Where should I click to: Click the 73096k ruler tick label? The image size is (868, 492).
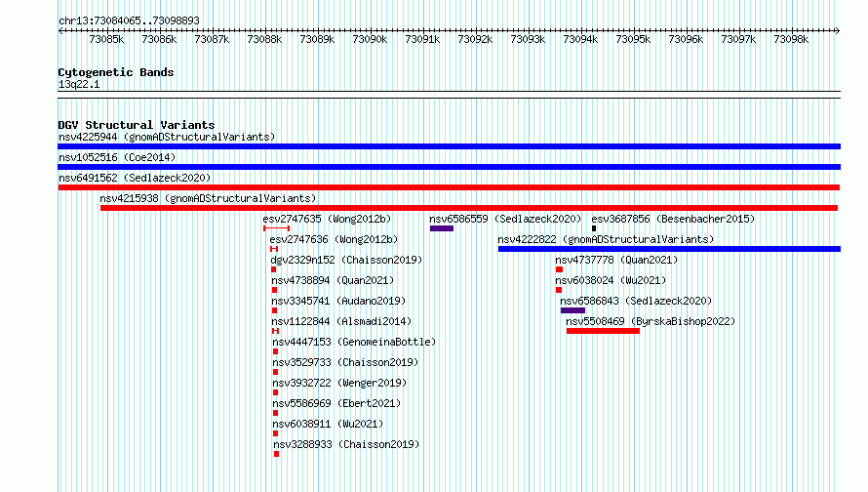coord(686,39)
